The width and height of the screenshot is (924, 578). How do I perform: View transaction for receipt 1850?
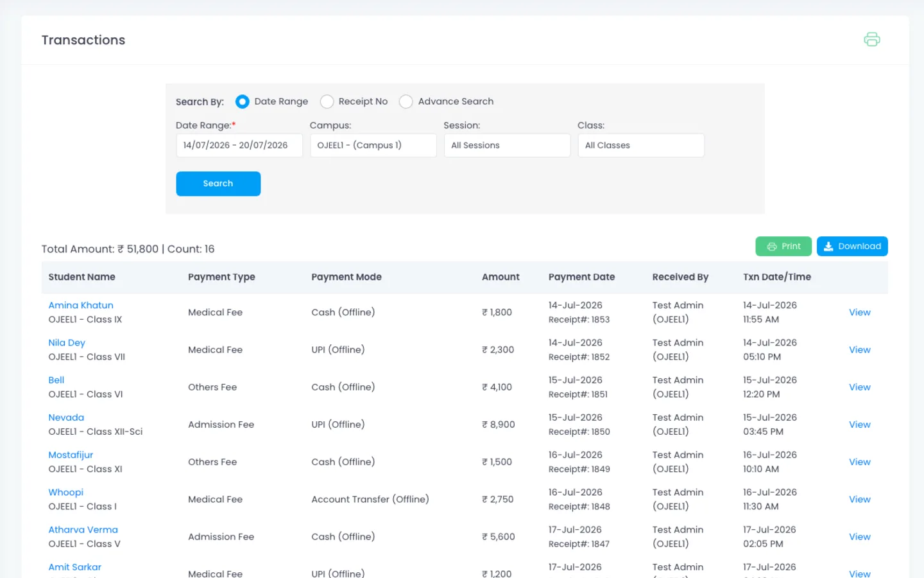click(860, 425)
